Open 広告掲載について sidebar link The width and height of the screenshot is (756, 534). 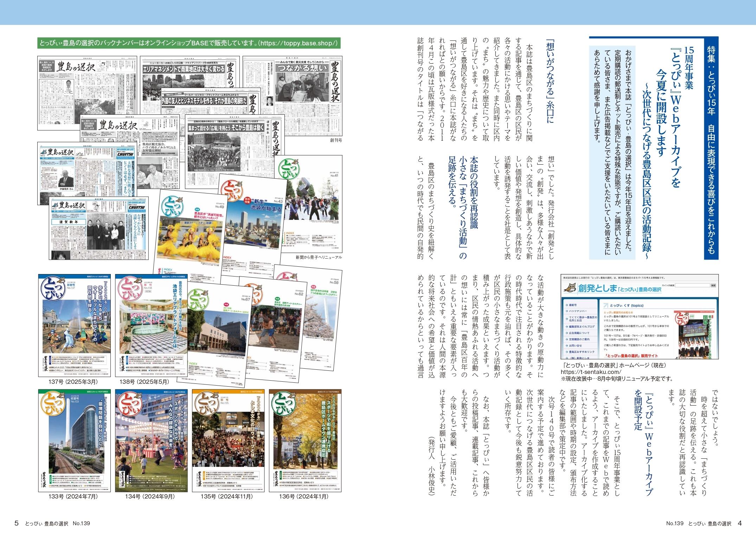579,333
